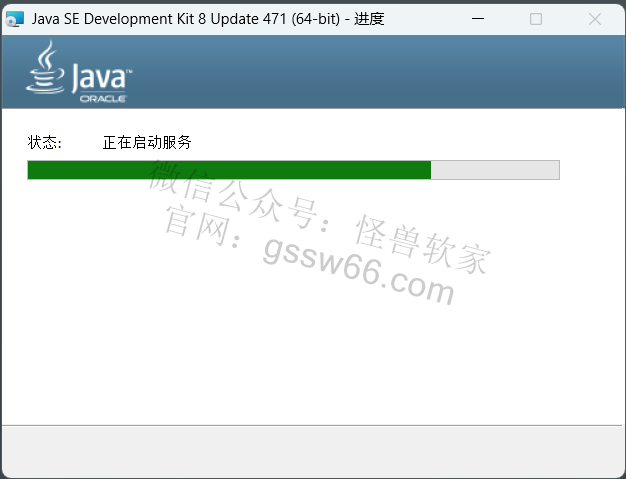Click the '进度' text in the title bar
Screen dimensions: 626x479
(x=369, y=19)
